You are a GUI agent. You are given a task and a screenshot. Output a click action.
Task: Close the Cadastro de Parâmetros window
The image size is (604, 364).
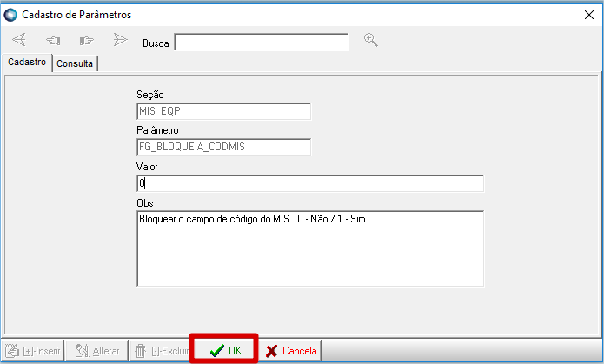pyautogui.click(x=589, y=15)
